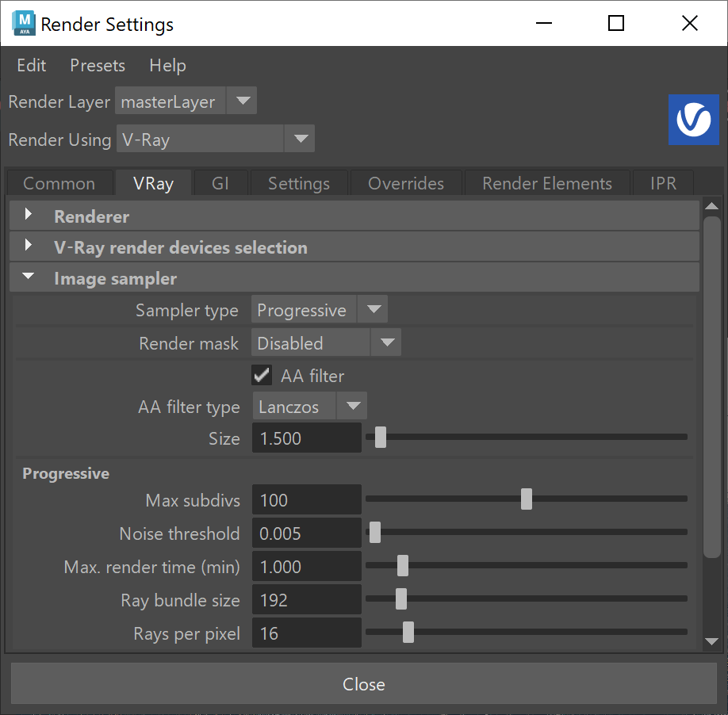Screen dimensions: 728x715
Task: Click the Rays per pixel slider handle
Action: point(408,633)
